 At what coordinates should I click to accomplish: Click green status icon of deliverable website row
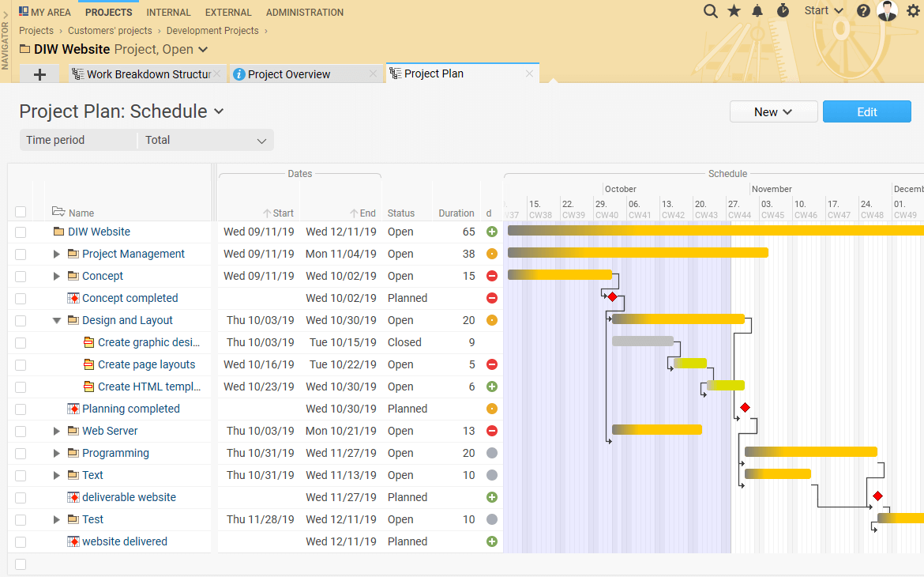[x=492, y=497]
